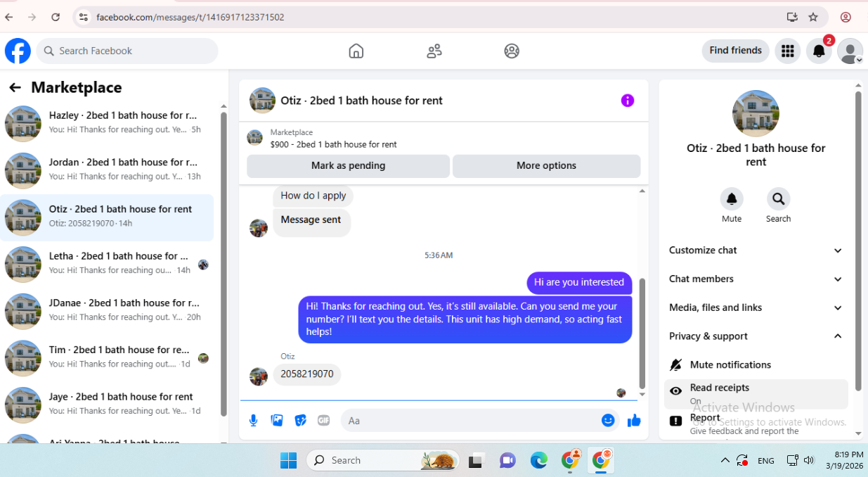
Task: Click Find friends button
Action: click(x=735, y=51)
